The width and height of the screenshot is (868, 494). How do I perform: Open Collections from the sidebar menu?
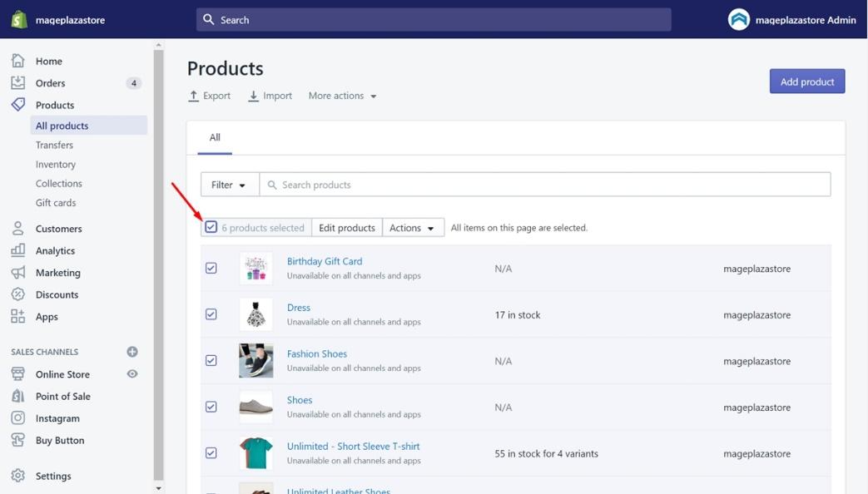point(59,183)
